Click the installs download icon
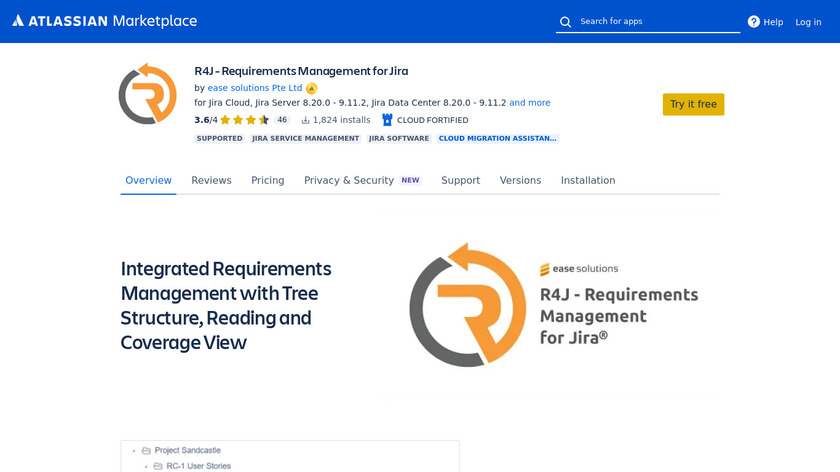Viewport: 840px width, 472px height. pyautogui.click(x=305, y=120)
